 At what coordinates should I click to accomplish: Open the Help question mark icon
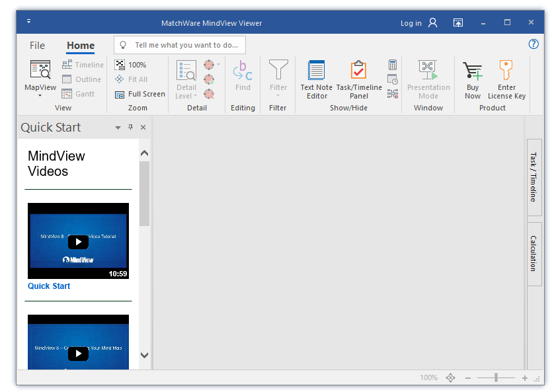pyautogui.click(x=533, y=44)
